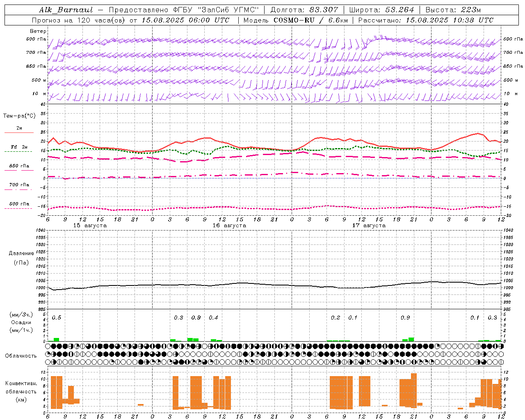Click the '10 м' wind level label on left
Viewport: 525px width, 420px height.
click(39, 94)
